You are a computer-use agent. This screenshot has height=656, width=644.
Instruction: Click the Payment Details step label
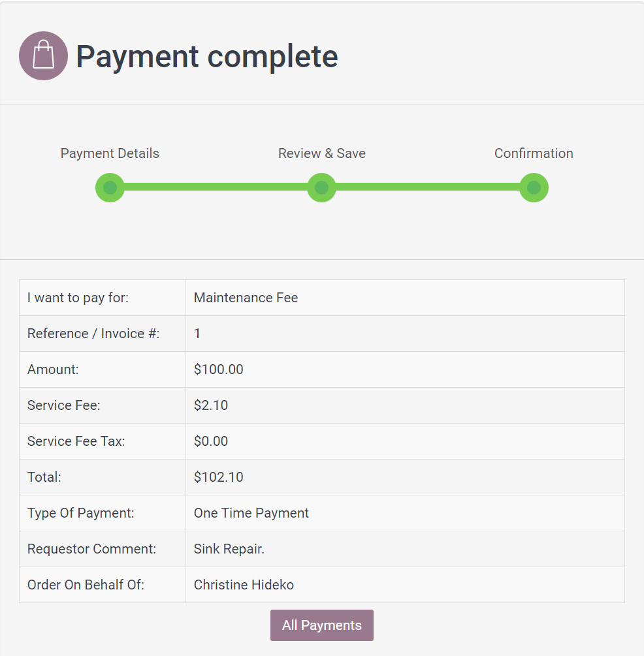click(x=110, y=153)
